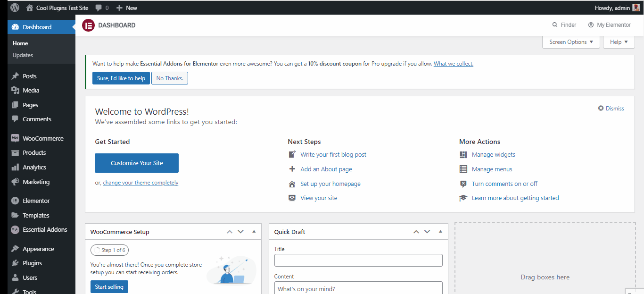The height and width of the screenshot is (294, 644).
Task: Focus the What's on your mind content field
Action: [x=358, y=288]
